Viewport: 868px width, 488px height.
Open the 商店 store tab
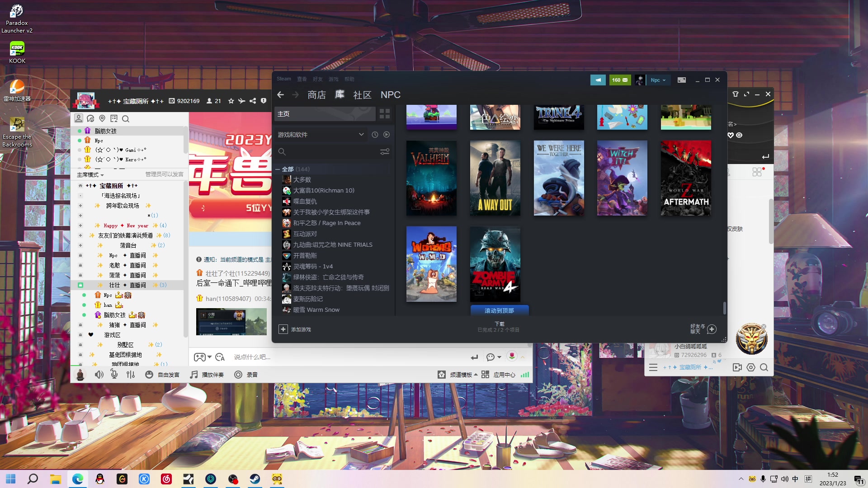click(x=316, y=95)
